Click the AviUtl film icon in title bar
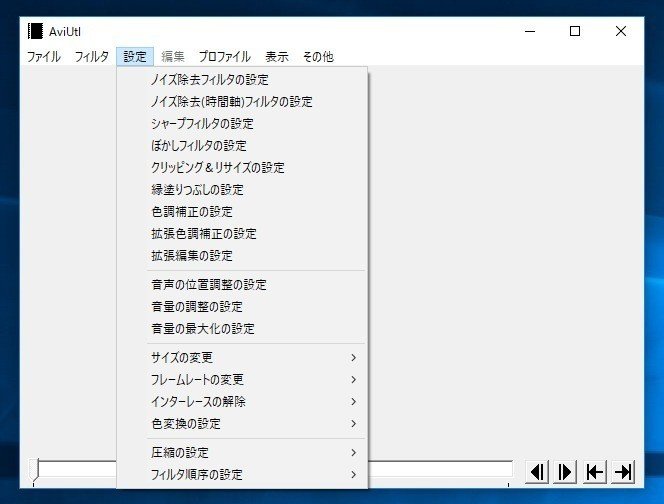Viewport: 664px width, 504px height. point(35,31)
